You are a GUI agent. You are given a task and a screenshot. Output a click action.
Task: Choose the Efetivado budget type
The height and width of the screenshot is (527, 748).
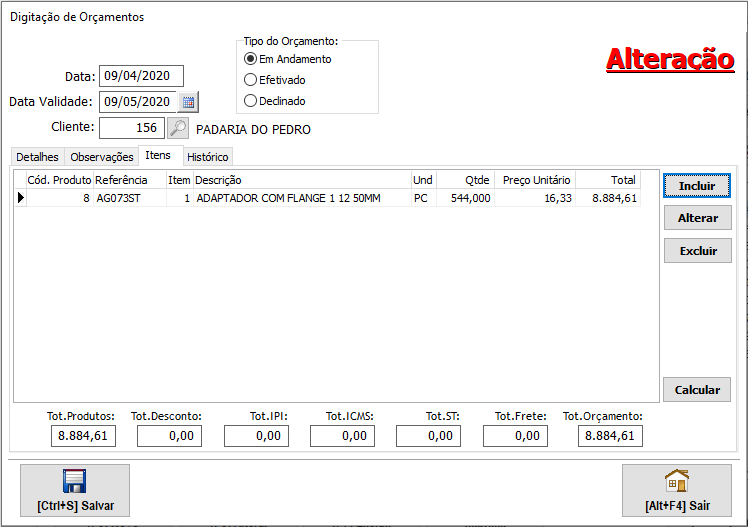pyautogui.click(x=251, y=80)
